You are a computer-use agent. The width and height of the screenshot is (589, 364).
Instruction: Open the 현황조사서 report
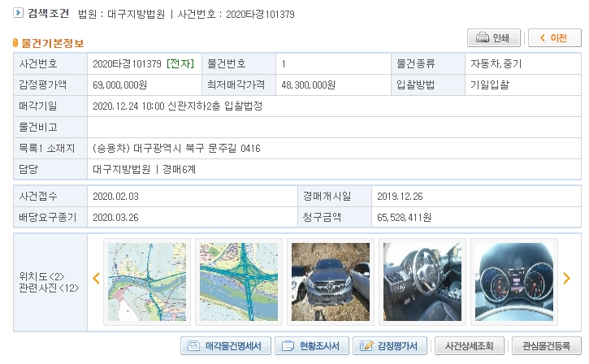click(x=312, y=345)
